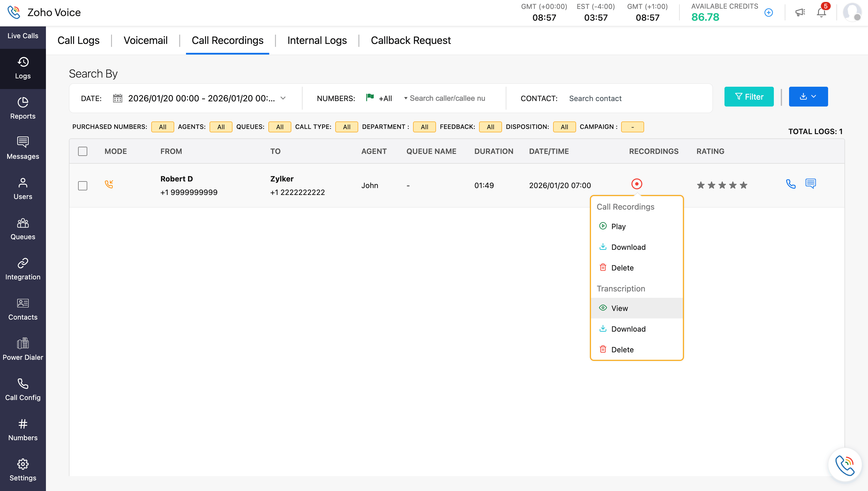This screenshot has width=868, height=491.
Task: Expand the date range dropdown
Action: coord(283,98)
